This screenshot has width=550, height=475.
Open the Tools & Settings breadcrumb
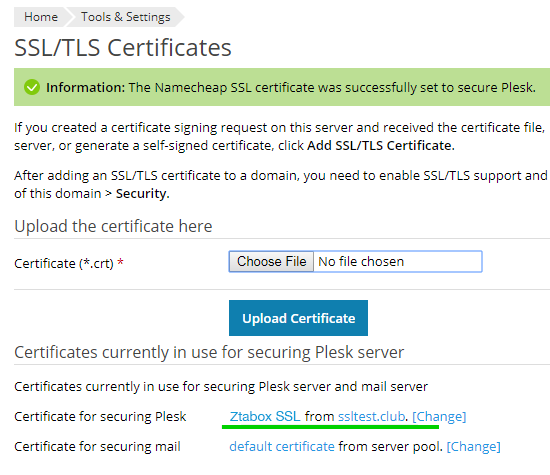click(126, 17)
